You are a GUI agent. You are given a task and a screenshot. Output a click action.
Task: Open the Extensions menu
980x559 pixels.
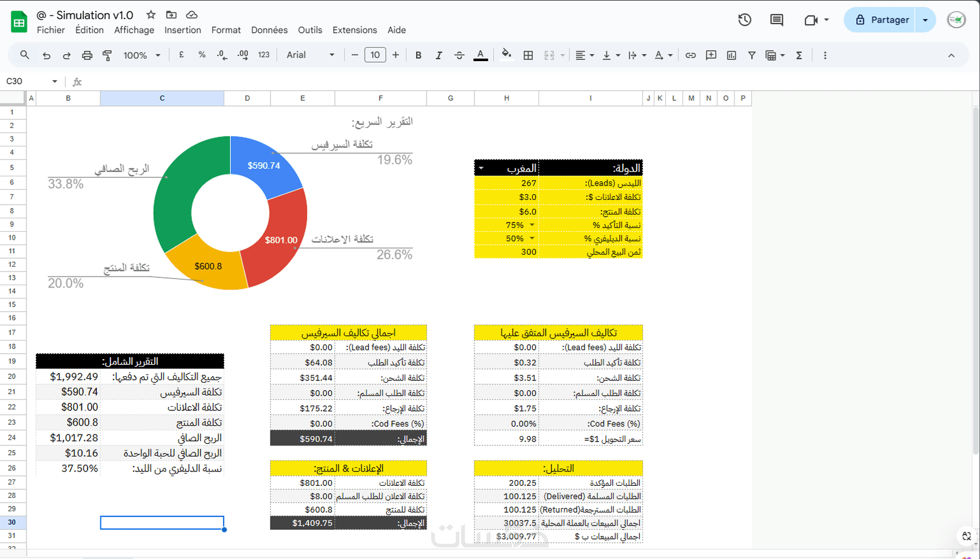coord(355,30)
